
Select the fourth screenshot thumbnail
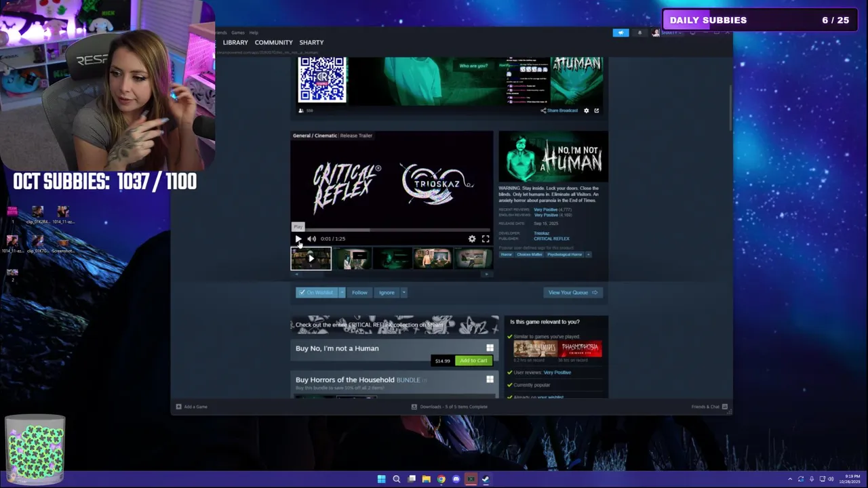(433, 258)
